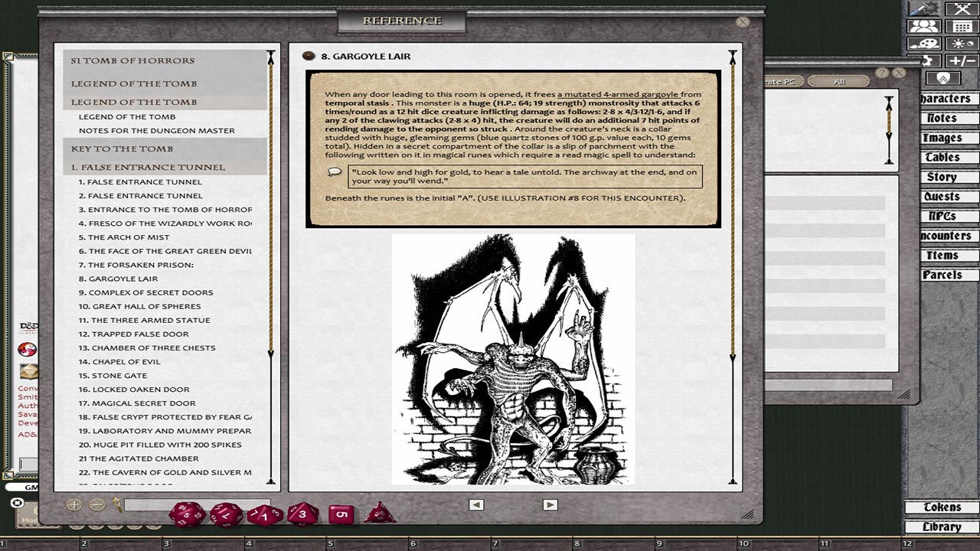Open the +/- modifiers box
Viewport: 980px width, 551px height.
click(x=962, y=61)
